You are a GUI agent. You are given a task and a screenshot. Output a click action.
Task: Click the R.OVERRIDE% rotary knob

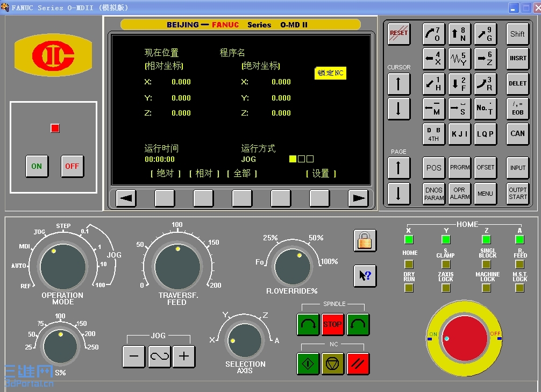coord(293,267)
